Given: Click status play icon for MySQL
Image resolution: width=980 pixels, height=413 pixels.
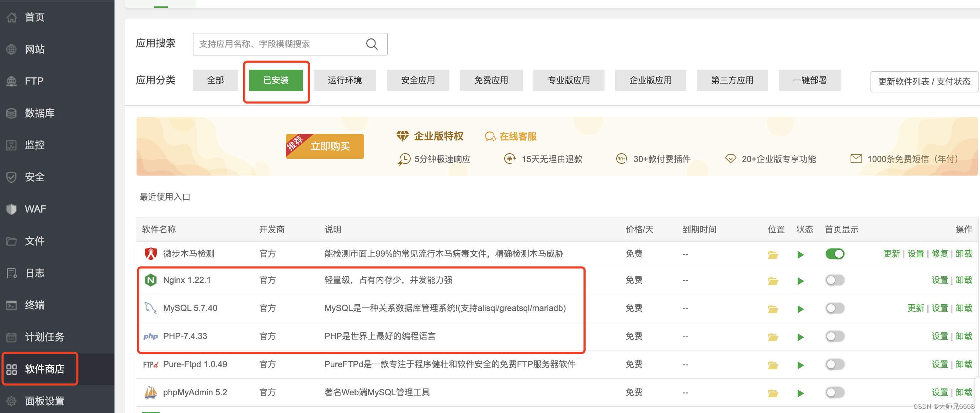Looking at the screenshot, I should (800, 309).
